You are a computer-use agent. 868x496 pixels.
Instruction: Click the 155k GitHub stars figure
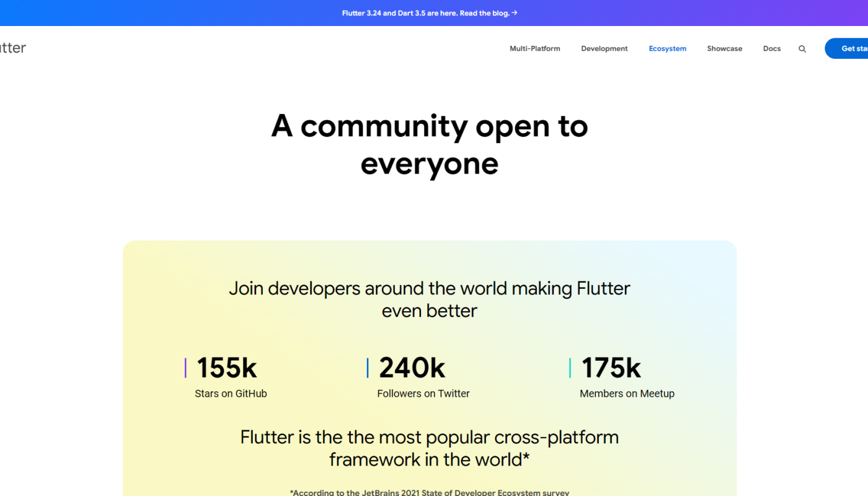tap(226, 368)
